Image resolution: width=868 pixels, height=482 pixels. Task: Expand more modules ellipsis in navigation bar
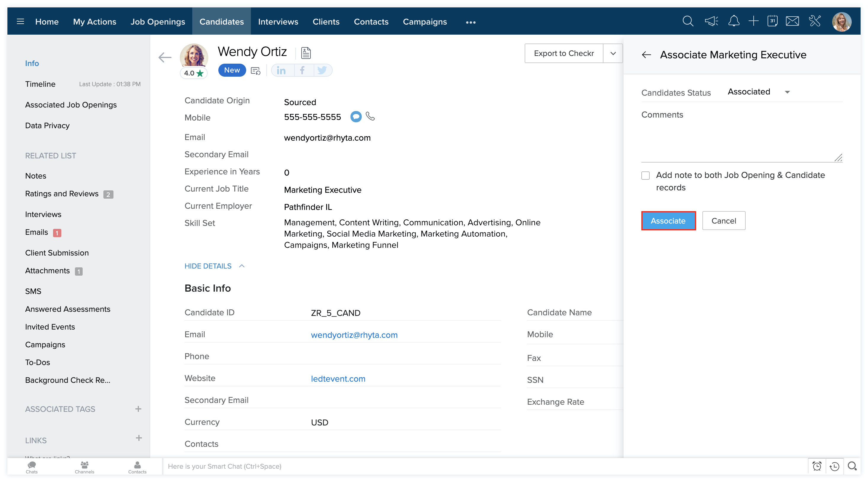pyautogui.click(x=470, y=22)
